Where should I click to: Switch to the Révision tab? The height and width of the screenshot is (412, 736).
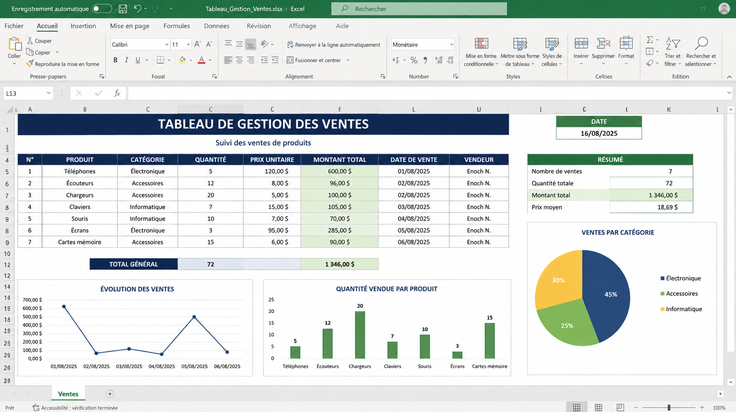(259, 26)
